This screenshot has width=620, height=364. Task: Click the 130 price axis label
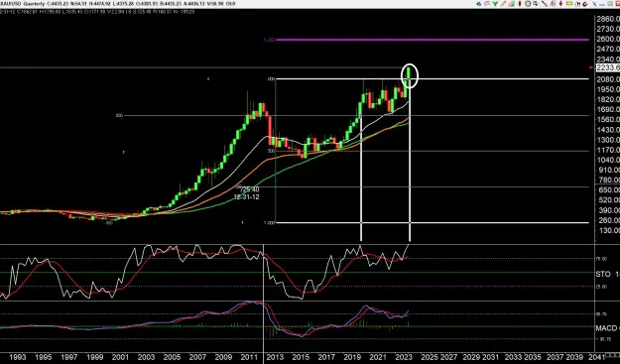[610, 230]
